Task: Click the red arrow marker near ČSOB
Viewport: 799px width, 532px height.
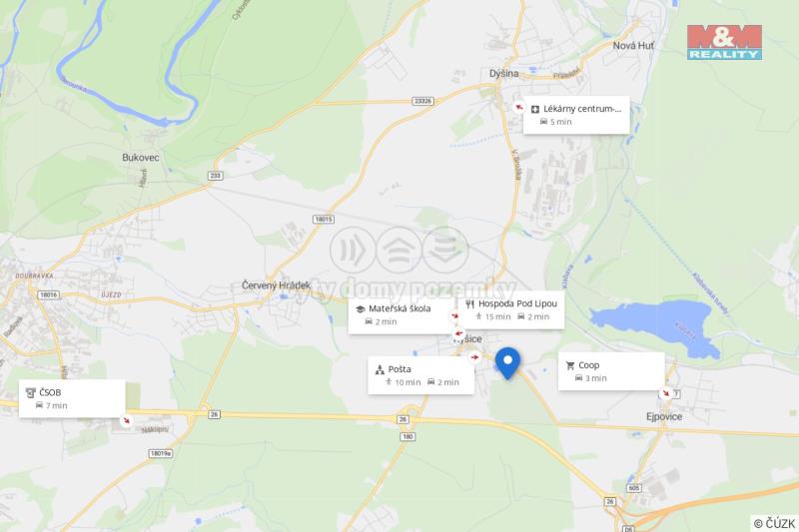Action: click(x=126, y=421)
